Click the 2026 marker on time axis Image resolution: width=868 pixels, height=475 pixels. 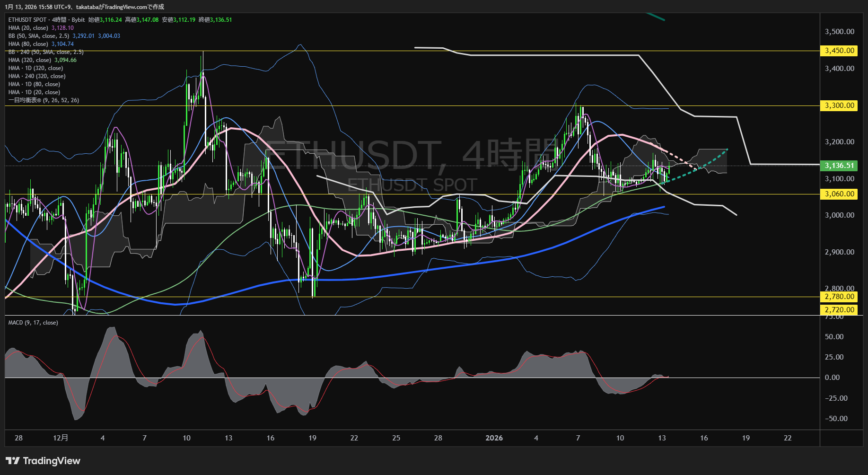(494, 438)
